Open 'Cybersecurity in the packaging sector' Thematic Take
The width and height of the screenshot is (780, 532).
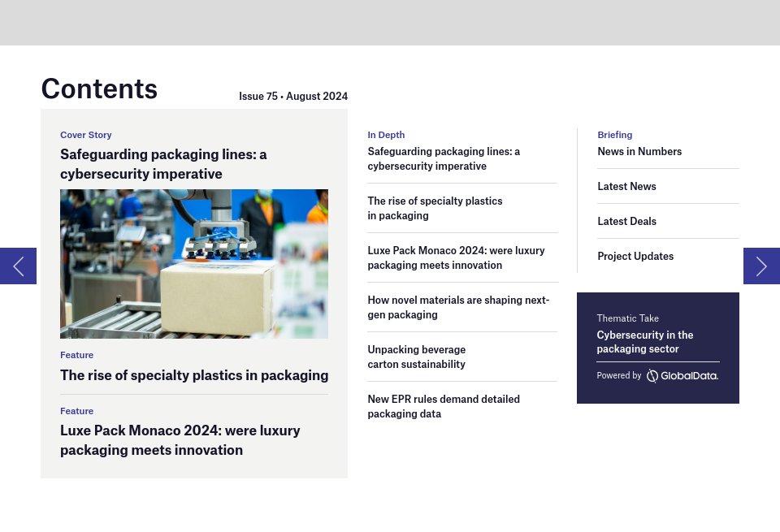point(645,342)
